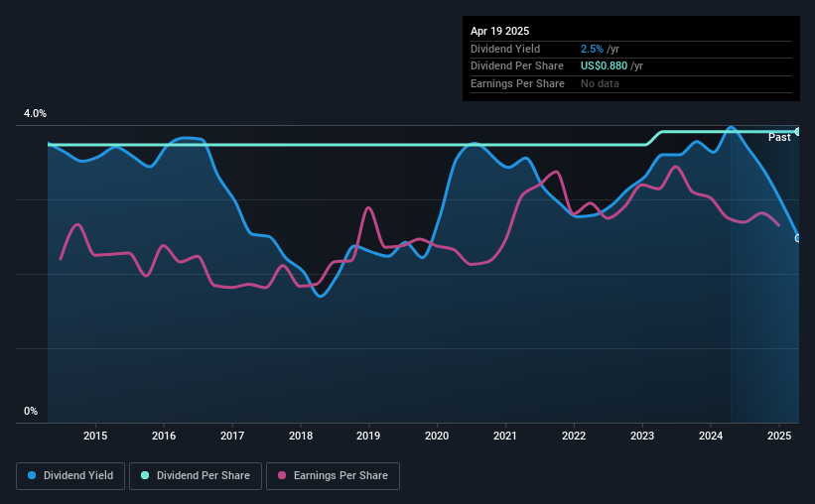Click the US$0.880 dividend per share value

(604, 66)
